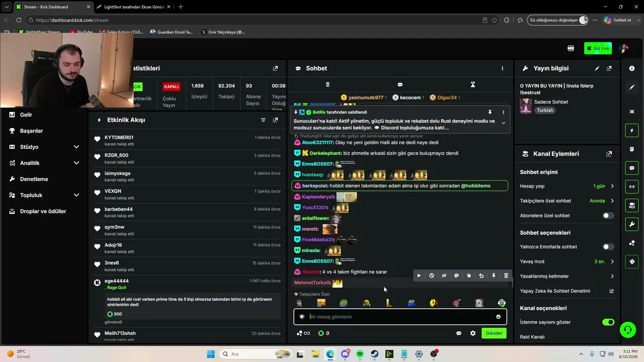Select the hourglass icon in chat toolbar

(472, 84)
